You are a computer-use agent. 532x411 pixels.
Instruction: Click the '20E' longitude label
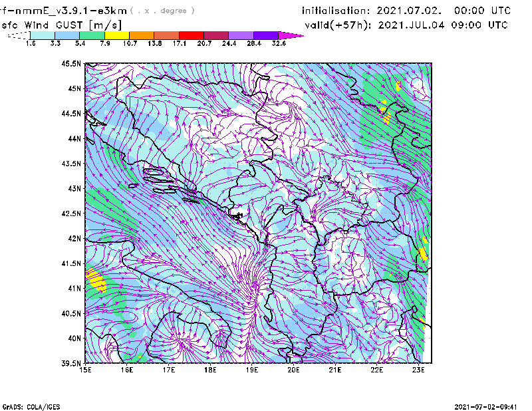293,370
